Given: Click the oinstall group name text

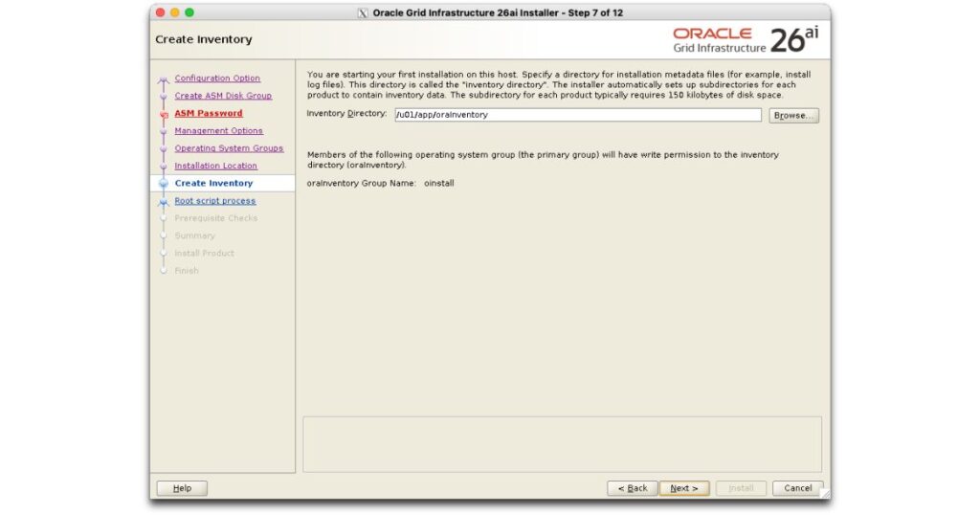Looking at the screenshot, I should pos(438,183).
